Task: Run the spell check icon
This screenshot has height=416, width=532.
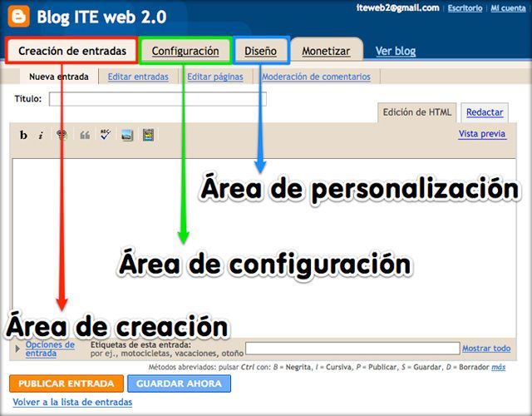Action: tap(105, 135)
